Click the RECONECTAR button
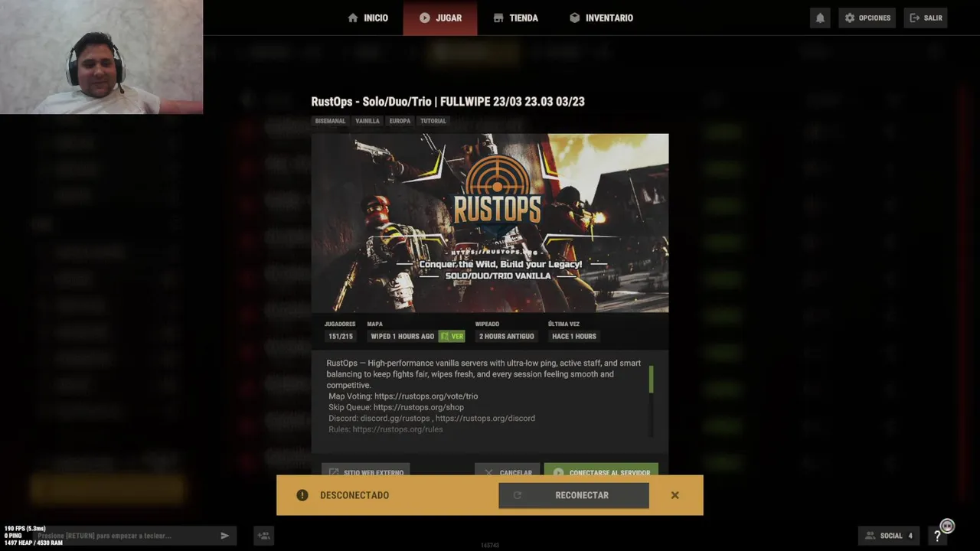 coord(573,495)
